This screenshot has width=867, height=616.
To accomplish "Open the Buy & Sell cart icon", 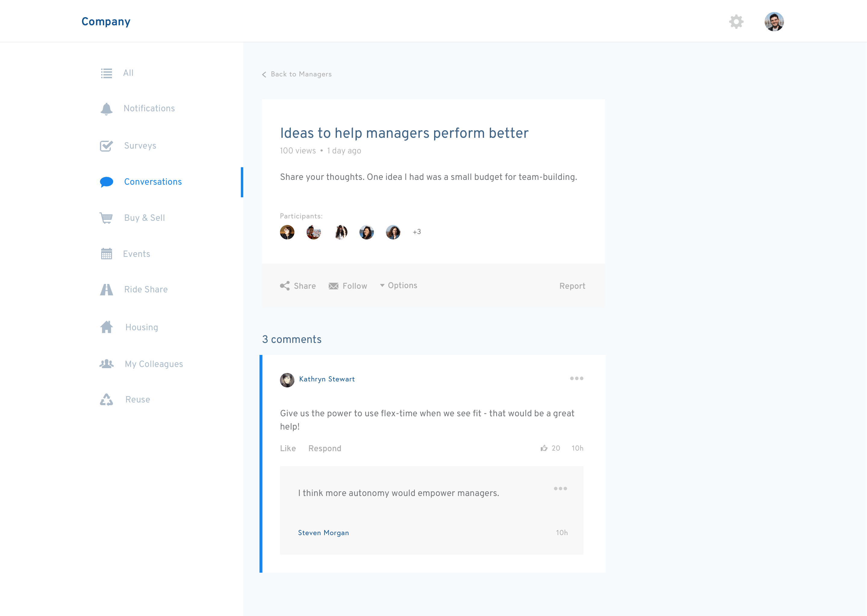I will [x=106, y=218].
